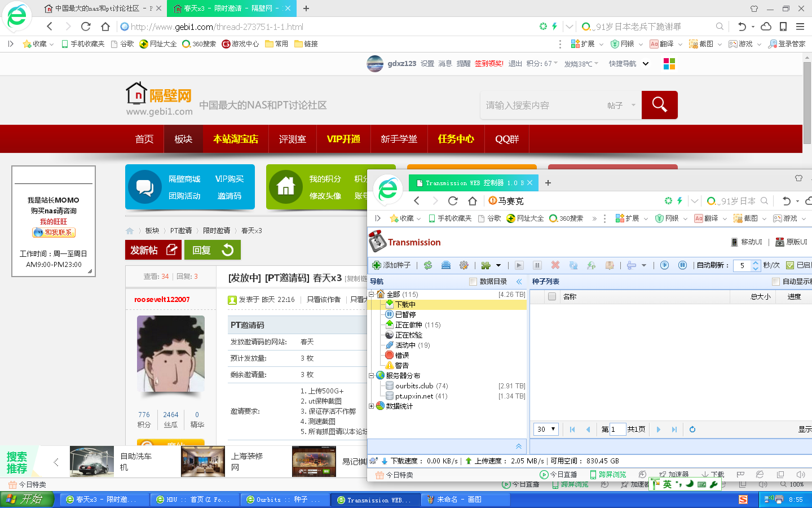Open 评测室 in gebi1 red navigation bar
This screenshot has width=812, height=508.
tap(292, 139)
